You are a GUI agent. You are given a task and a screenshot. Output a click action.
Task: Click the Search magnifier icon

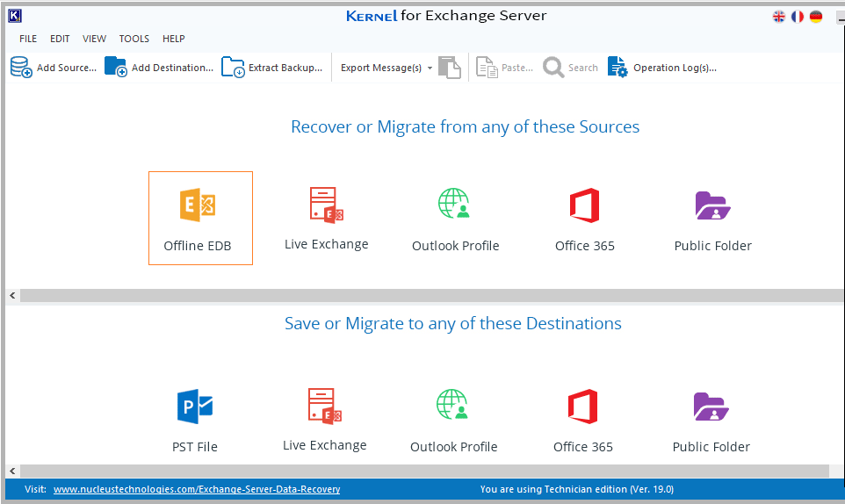tap(553, 68)
